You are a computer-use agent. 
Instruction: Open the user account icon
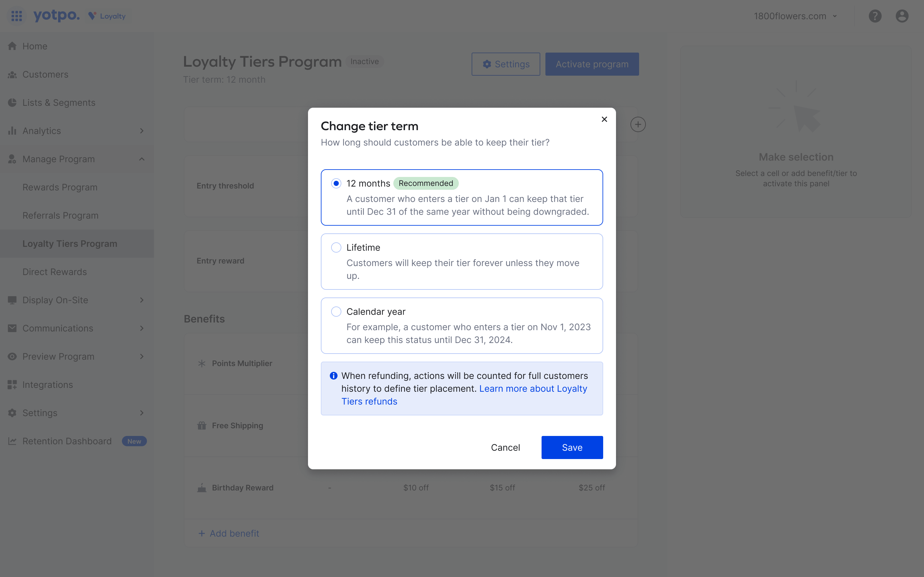(902, 16)
